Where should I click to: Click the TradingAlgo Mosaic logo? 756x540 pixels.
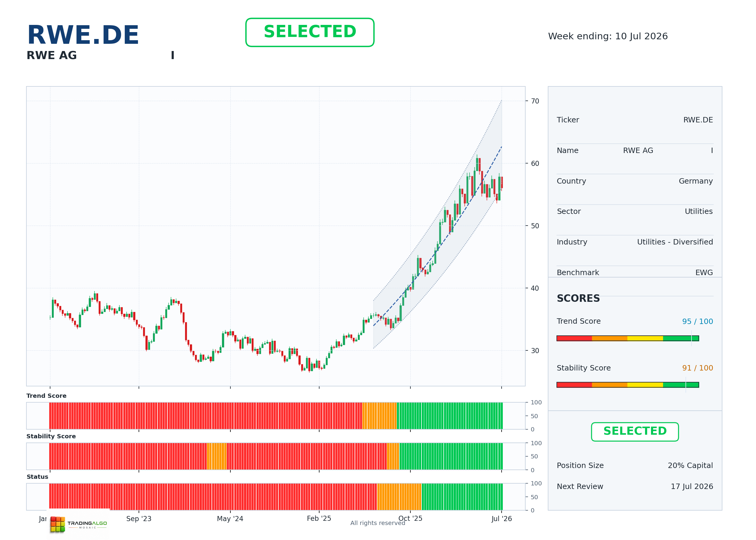click(79, 524)
